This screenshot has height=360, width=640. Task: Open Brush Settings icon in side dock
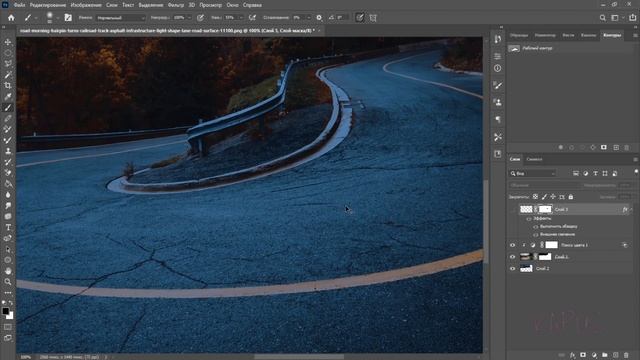pyautogui.click(x=498, y=85)
